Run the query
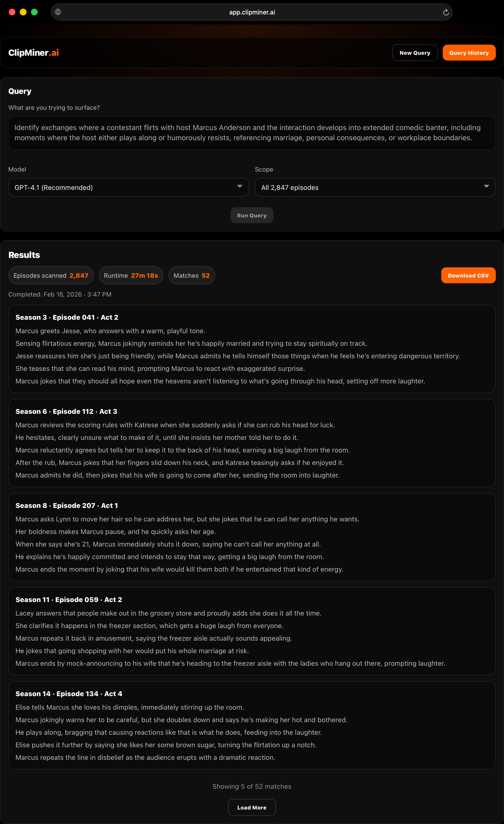Screen dimensions: 504x824 [252, 215]
